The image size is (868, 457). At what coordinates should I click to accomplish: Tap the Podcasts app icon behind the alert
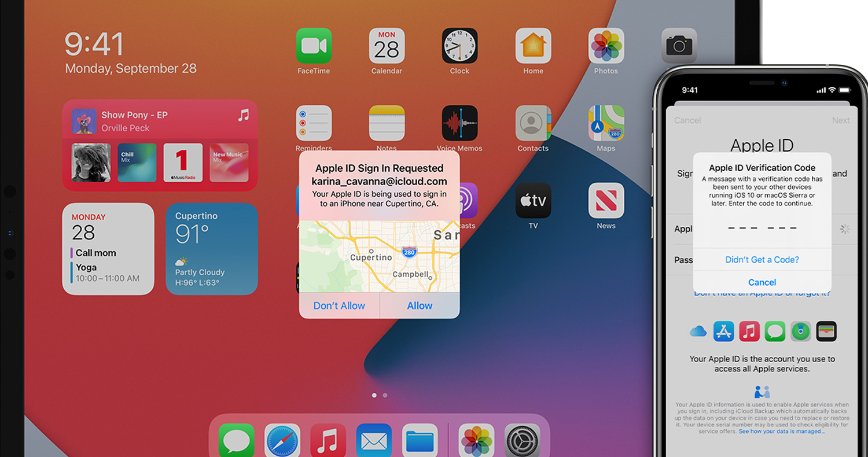point(469,201)
